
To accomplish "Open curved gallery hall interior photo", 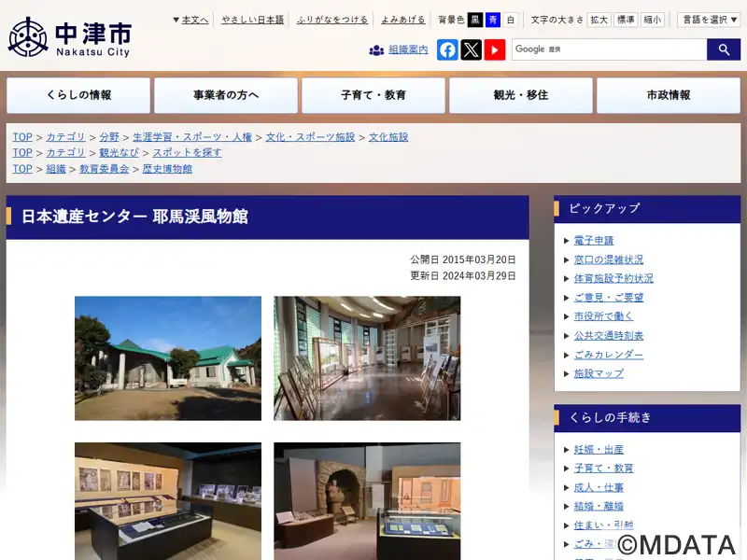I will pyautogui.click(x=367, y=358).
